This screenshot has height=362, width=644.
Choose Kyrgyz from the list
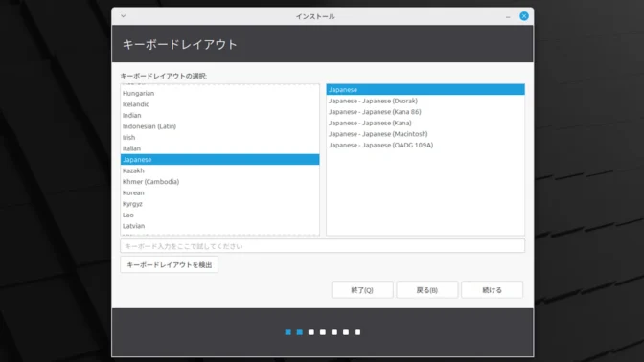(219, 204)
